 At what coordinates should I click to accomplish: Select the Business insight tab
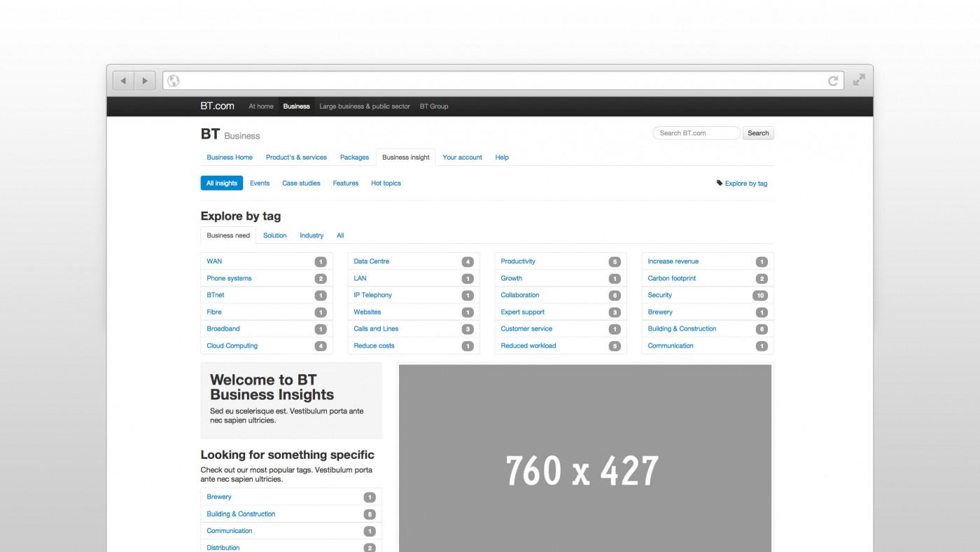pos(406,158)
